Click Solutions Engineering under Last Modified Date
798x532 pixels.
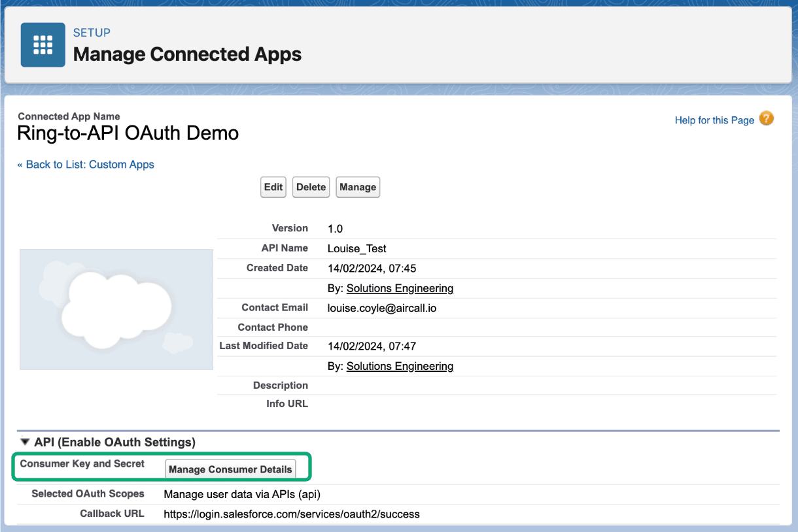pyautogui.click(x=400, y=366)
